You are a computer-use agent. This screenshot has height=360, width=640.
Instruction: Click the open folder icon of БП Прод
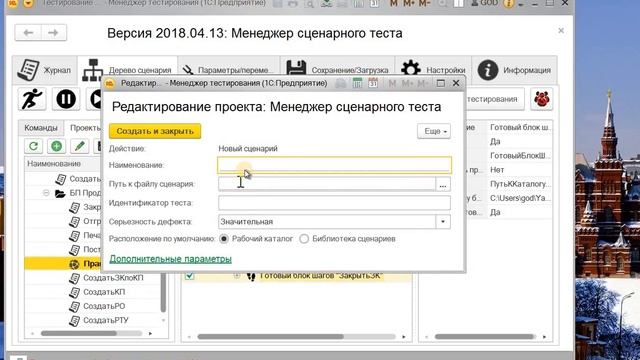tap(60, 193)
